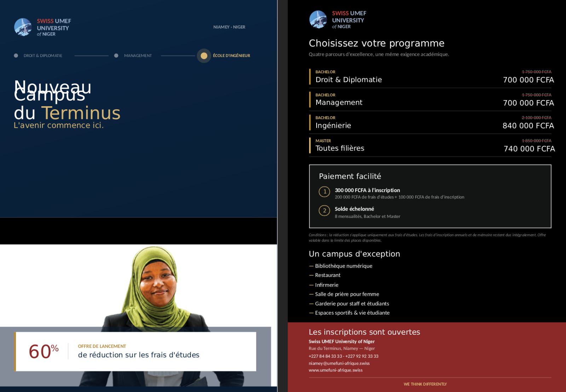The height and width of the screenshot is (392, 566).
Task: Select the 'Toutes filières' master program name
Action: 340,148
